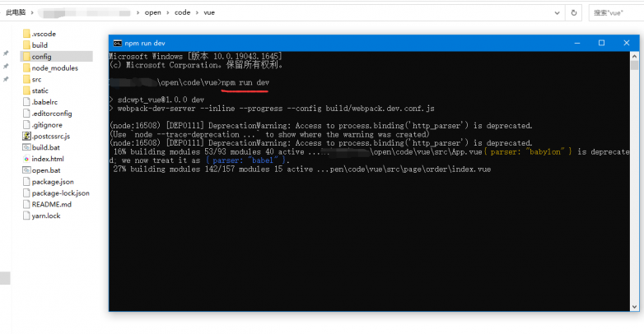Open the address bar history dropdown
Viewport: 644px width, 334px height.
(556, 12)
